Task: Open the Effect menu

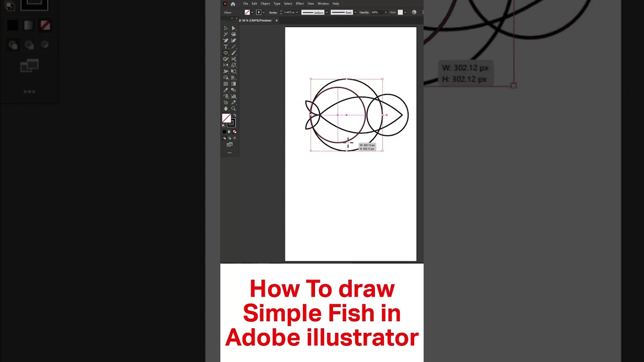Action: click(300, 4)
